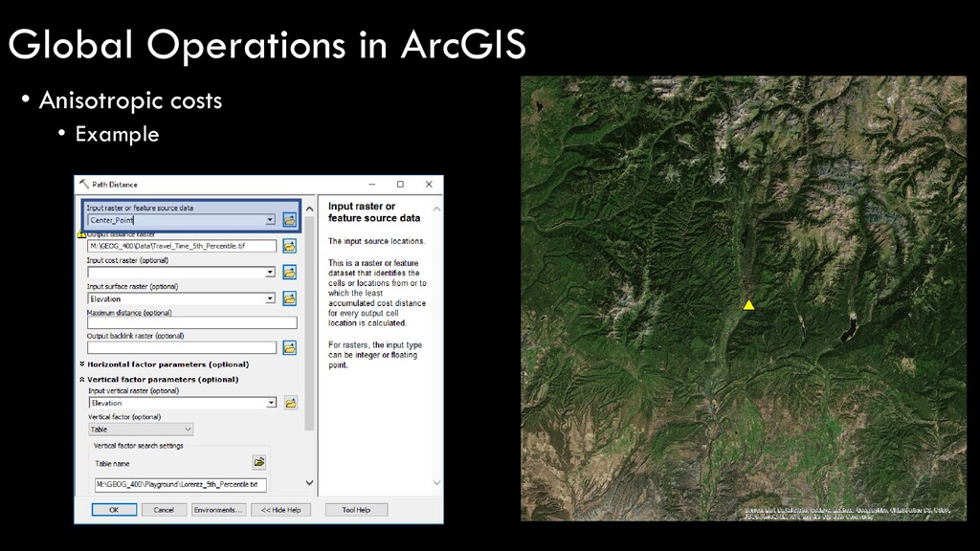Click the Hide Help button
This screenshot has height=551, width=980.
[x=280, y=510]
